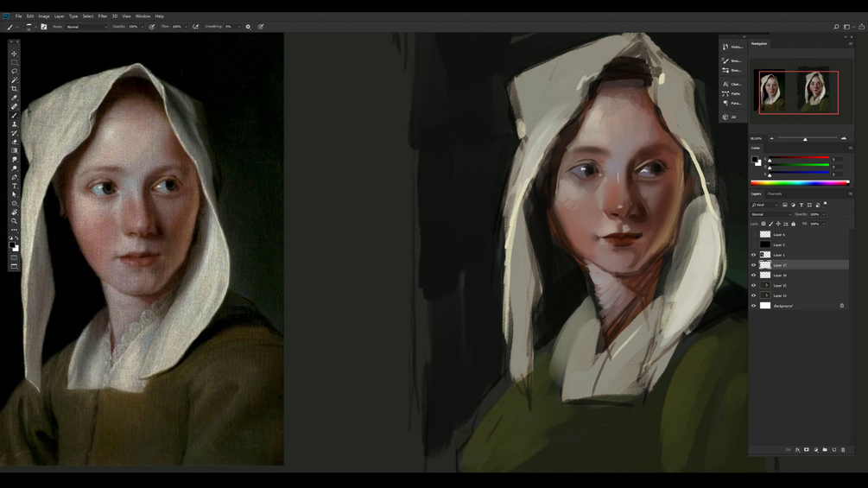868x488 pixels.
Task: Switch to the Channels tab
Action: pos(775,193)
